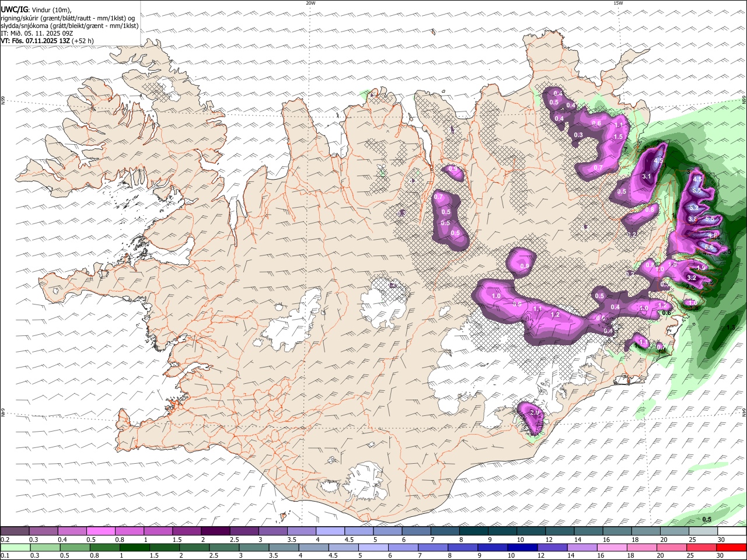This screenshot has height=560, width=747.
Task: Click the '0.2' label under the upper scale
Action: 5,540
